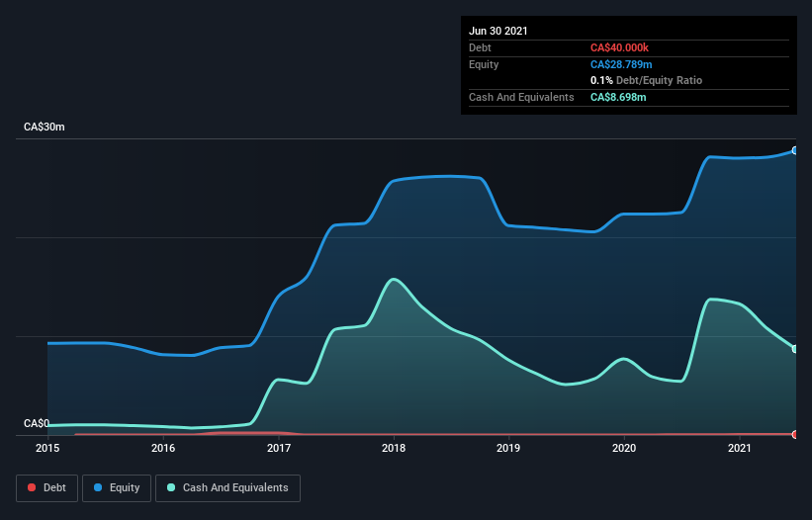This screenshot has height=520, width=812.
Task: Toggle the Equity series legend button
Action: (117, 488)
